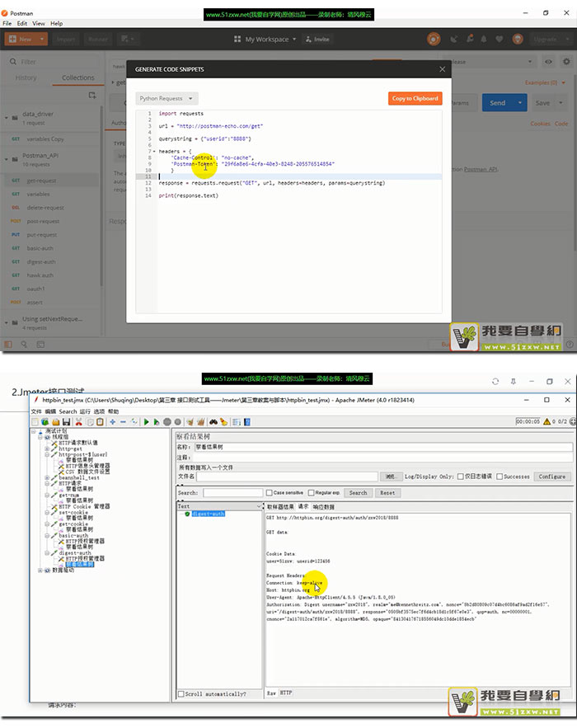577x728 pixels.
Task: Click JMeter Start green play icon
Action: pos(146,421)
